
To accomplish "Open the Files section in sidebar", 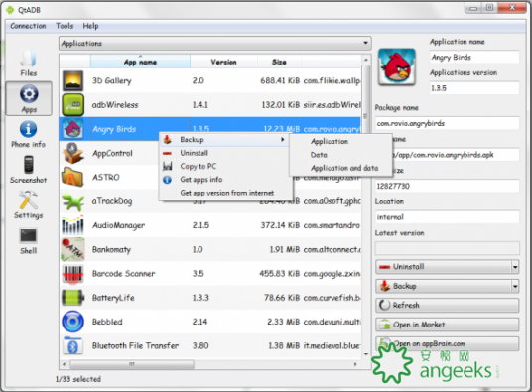I will 28,63.
